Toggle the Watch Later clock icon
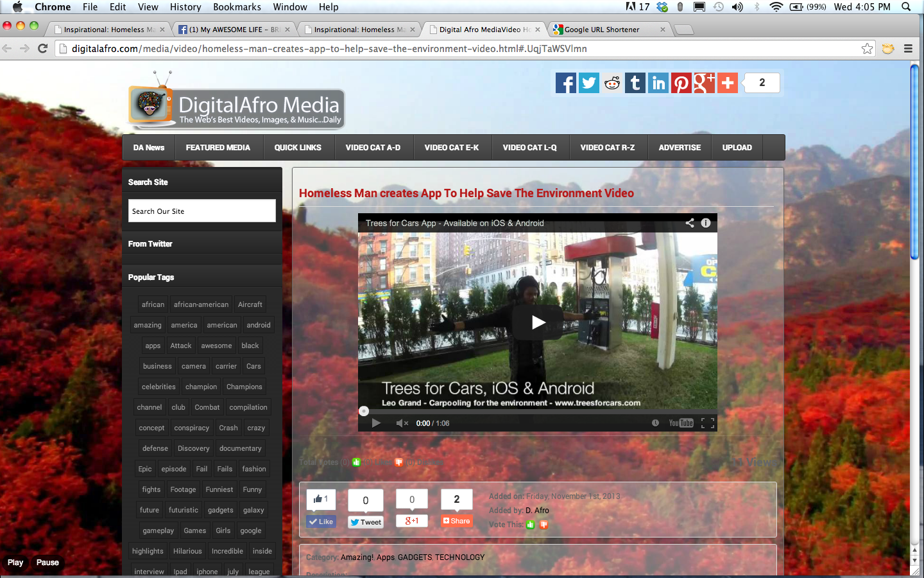 655,423
